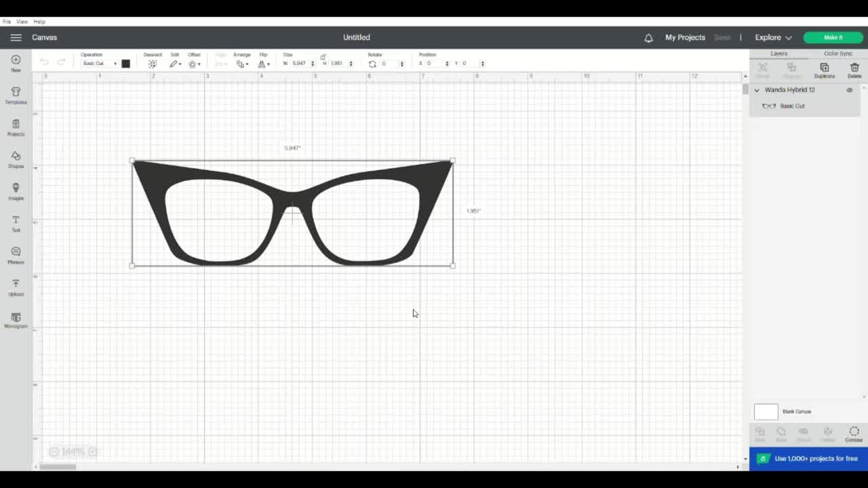
Task: Duplicate the selected layer
Action: (x=825, y=70)
